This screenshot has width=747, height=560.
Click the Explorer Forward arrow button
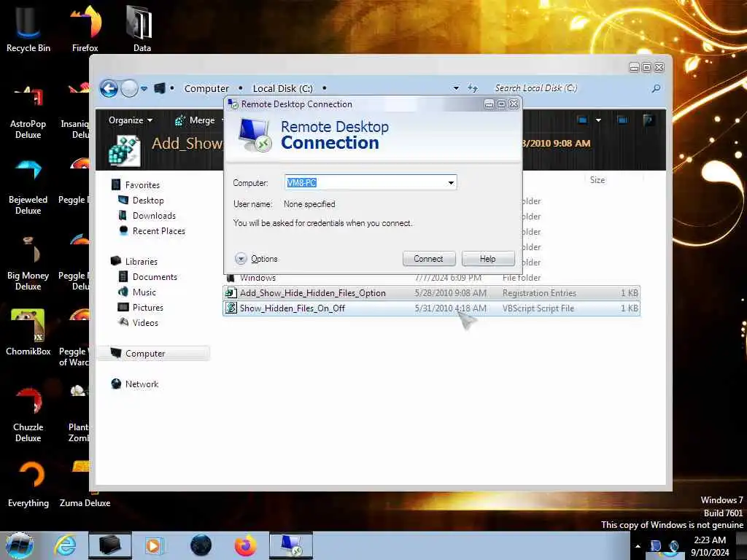[x=129, y=88]
